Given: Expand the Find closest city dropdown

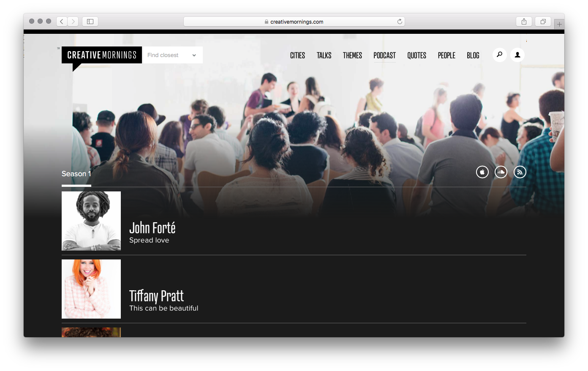Looking at the screenshot, I should [x=173, y=55].
